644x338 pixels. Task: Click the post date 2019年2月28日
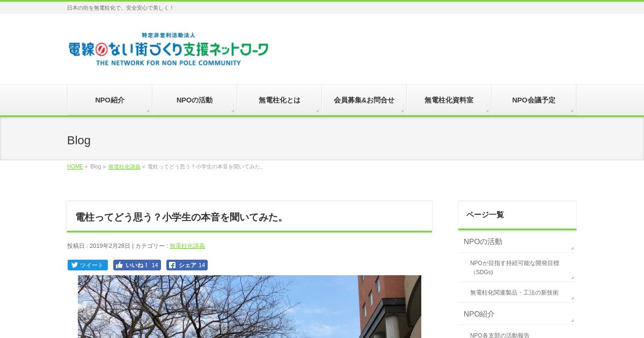point(110,246)
